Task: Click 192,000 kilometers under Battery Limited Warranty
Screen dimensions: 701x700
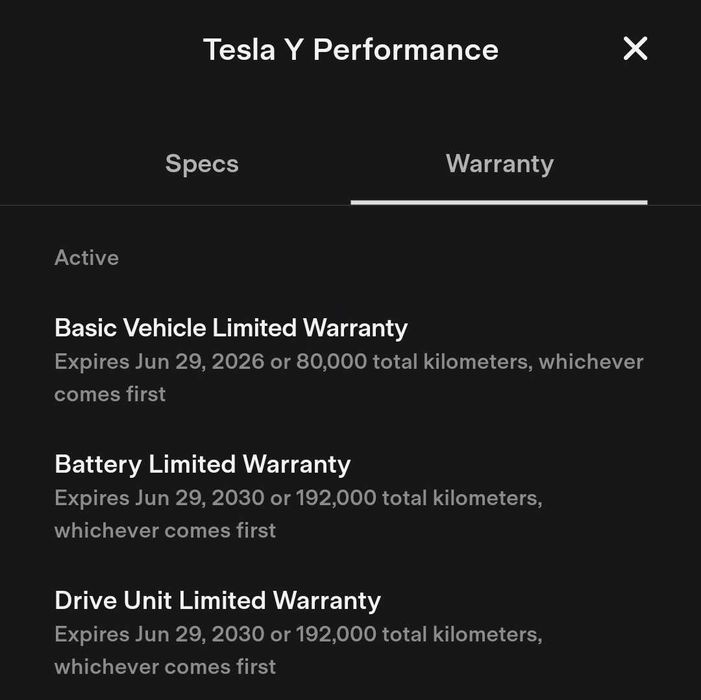Action: click(418, 497)
